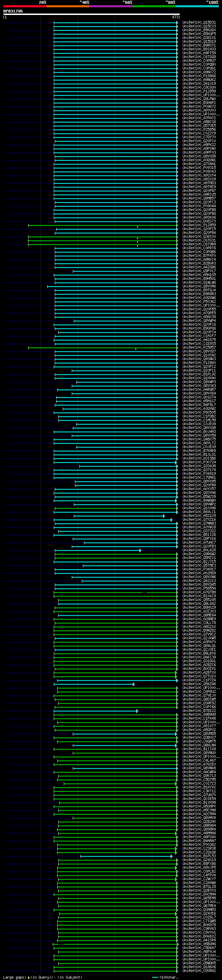Image resolution: width=222 pixels, height=980 pixels.
Task: Select the label UniRef100_Q186X6
Action: coord(199,967)
